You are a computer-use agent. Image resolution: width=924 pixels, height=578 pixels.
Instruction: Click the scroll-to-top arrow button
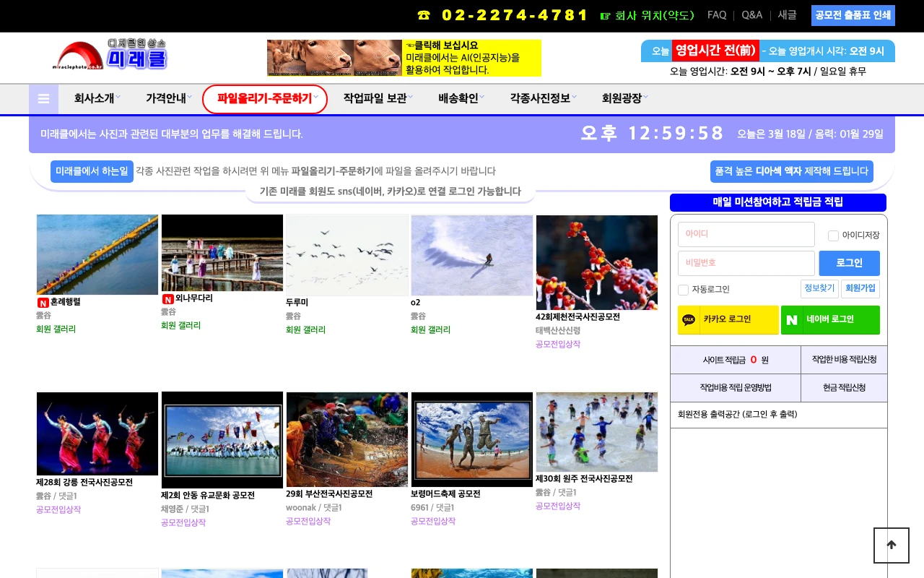(891, 545)
